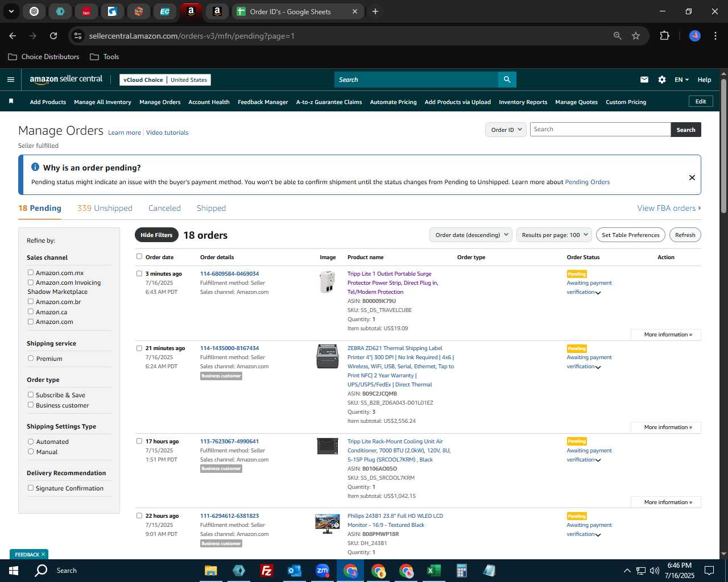728x582 pixels.
Task: Close the pending order info banner
Action: 692,177
